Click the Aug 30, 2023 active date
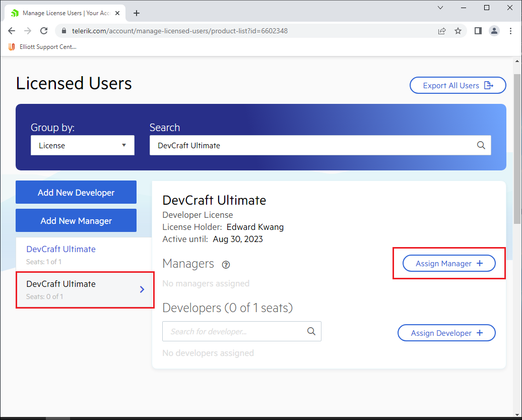The image size is (522, 420). [238, 239]
